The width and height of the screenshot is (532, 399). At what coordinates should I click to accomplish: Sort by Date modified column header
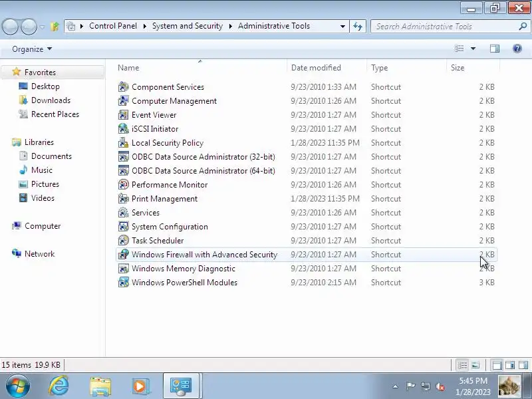tap(327, 68)
